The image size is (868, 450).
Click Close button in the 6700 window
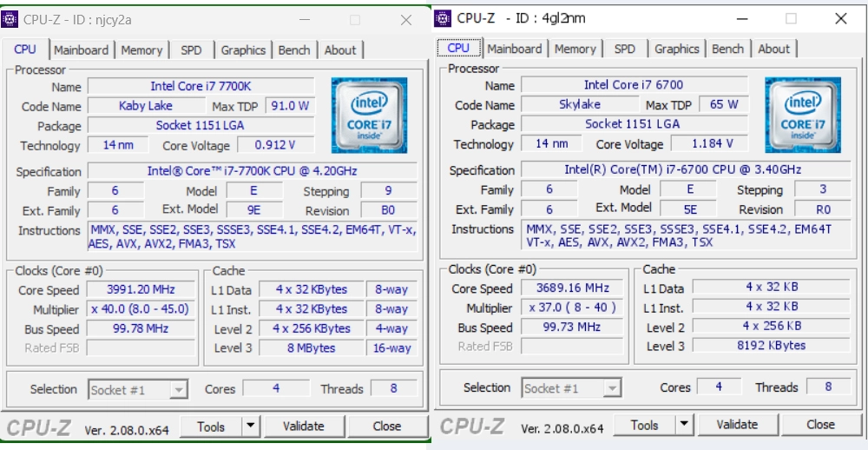(821, 425)
